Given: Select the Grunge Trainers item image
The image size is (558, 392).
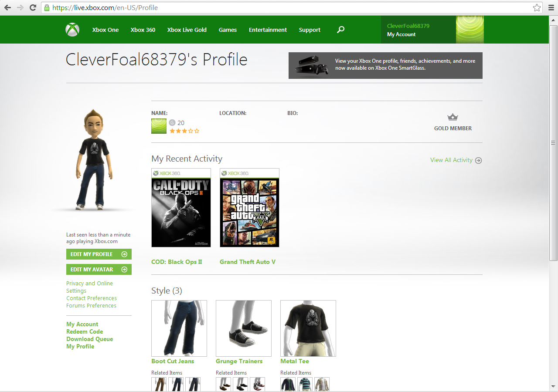Looking at the screenshot, I should [244, 328].
